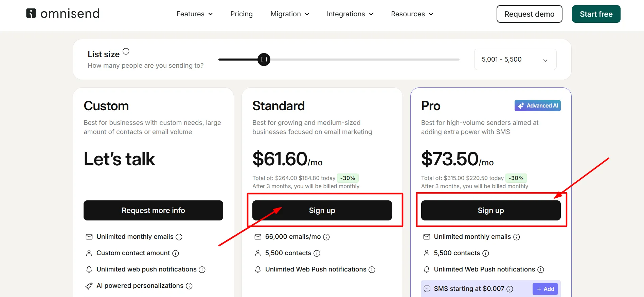The image size is (644, 297).
Task: Open the Migration menu item
Action: 290,14
